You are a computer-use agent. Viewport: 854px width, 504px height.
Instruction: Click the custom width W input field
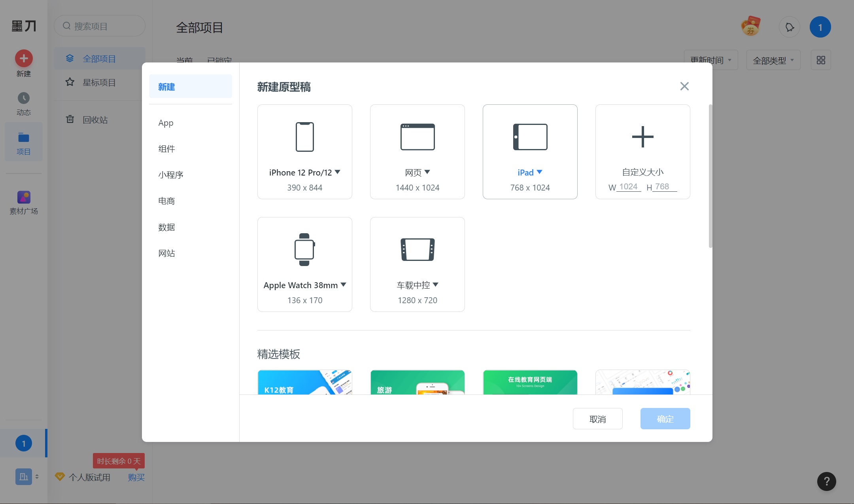[x=628, y=187]
